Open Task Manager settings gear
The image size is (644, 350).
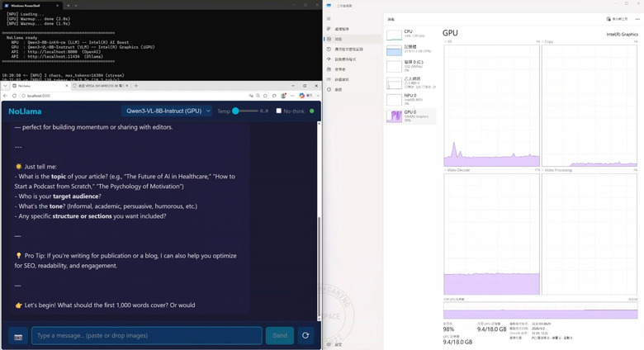(x=329, y=344)
